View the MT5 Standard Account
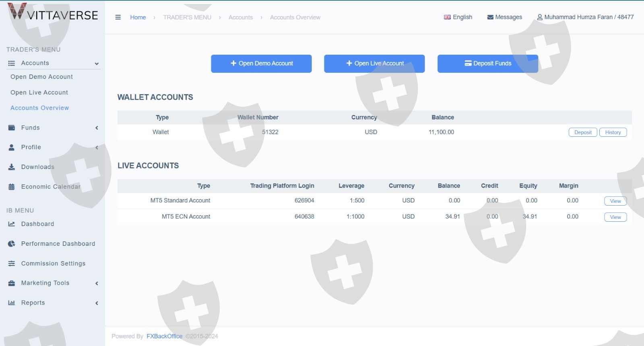Image resolution: width=644 pixels, height=346 pixels. (x=615, y=201)
